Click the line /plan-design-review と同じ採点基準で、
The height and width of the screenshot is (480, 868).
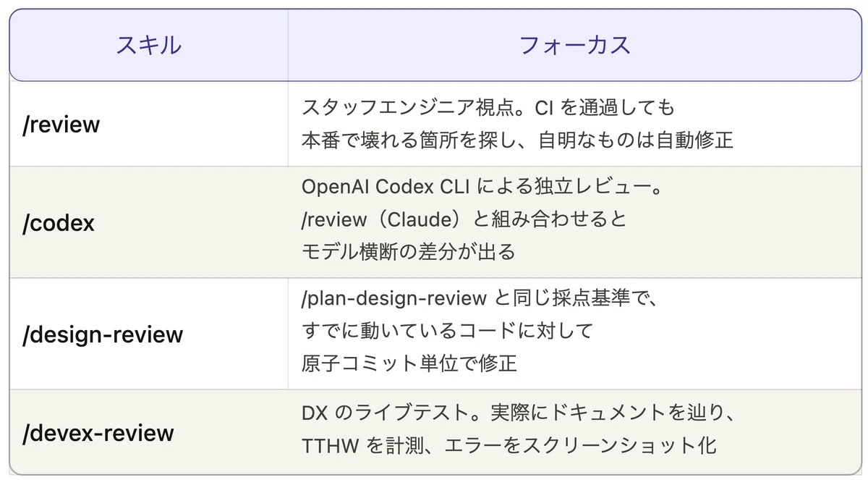point(478,298)
